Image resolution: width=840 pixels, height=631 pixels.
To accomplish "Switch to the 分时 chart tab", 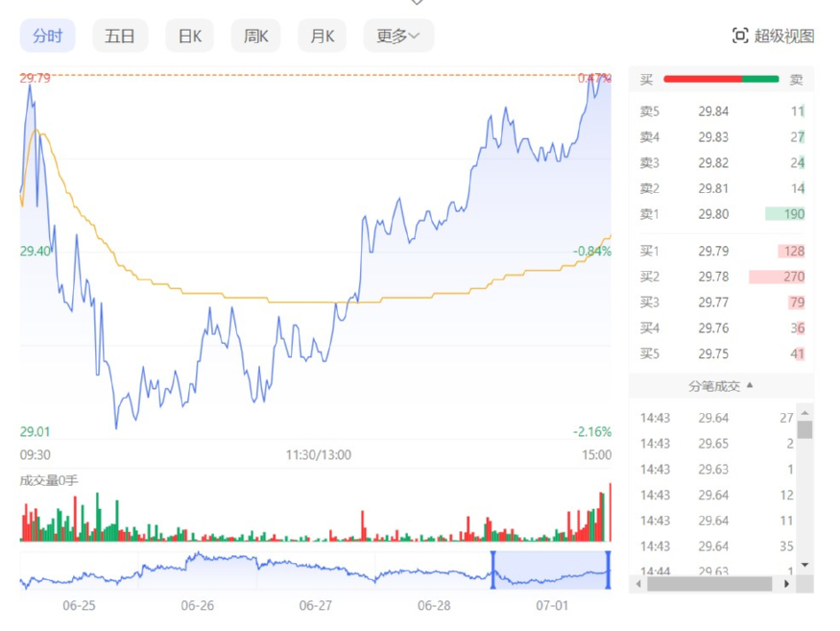I will coord(48,36).
